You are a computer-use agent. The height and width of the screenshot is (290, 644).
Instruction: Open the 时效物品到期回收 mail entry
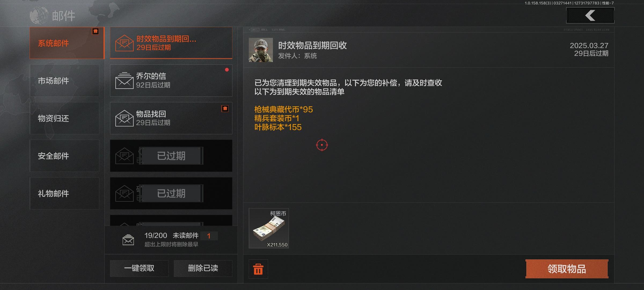point(171,43)
